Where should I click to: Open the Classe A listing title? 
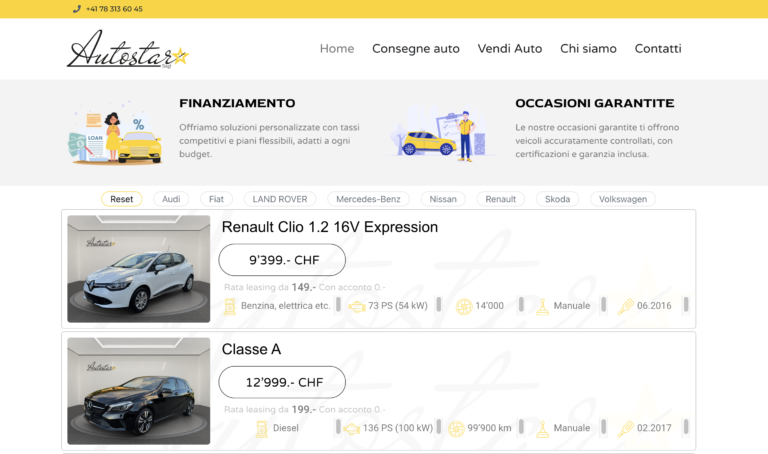tap(251, 349)
